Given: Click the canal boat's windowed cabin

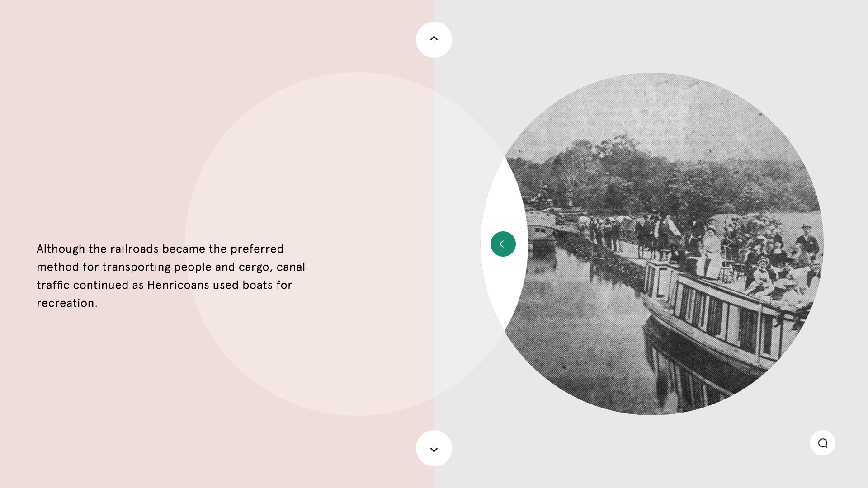Looking at the screenshot, I should pyautogui.click(x=723, y=316).
